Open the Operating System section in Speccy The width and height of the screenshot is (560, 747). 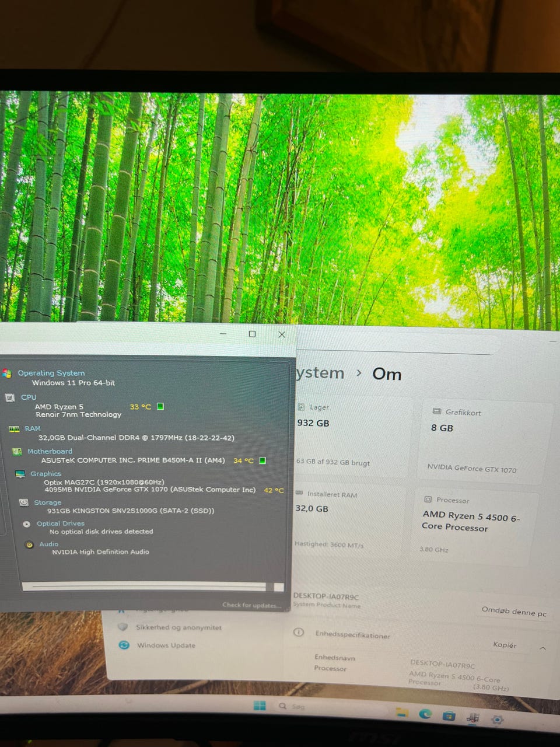(51, 373)
